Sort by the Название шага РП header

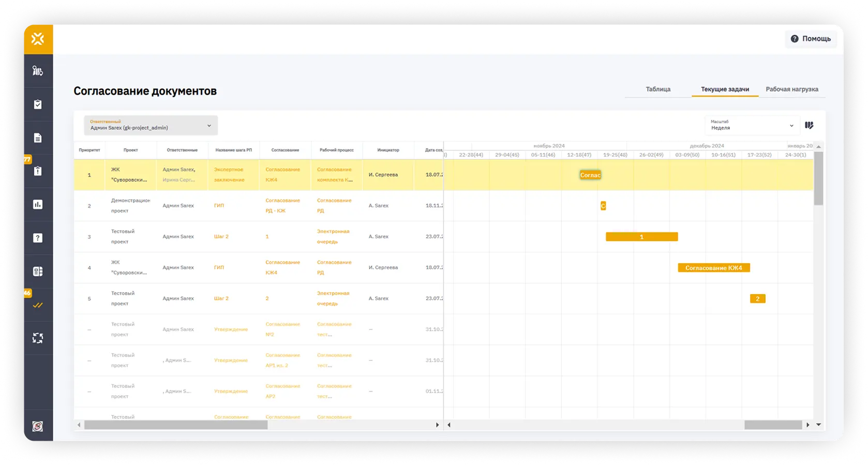234,150
